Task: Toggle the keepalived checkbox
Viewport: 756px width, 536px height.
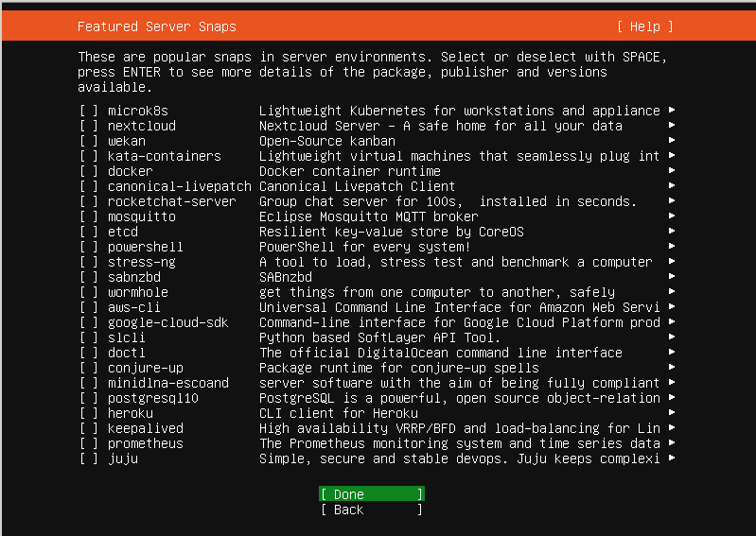Action: (x=89, y=428)
